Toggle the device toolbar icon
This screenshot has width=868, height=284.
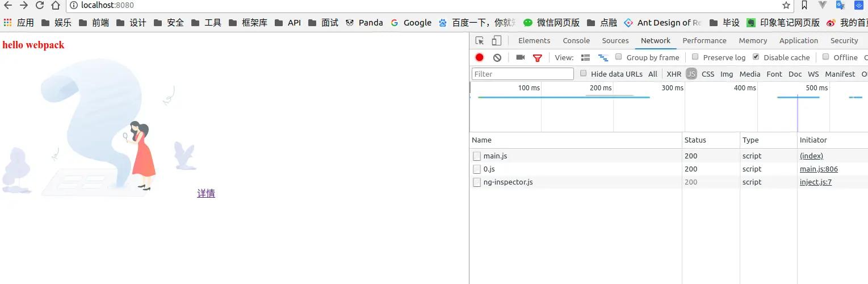[496, 40]
